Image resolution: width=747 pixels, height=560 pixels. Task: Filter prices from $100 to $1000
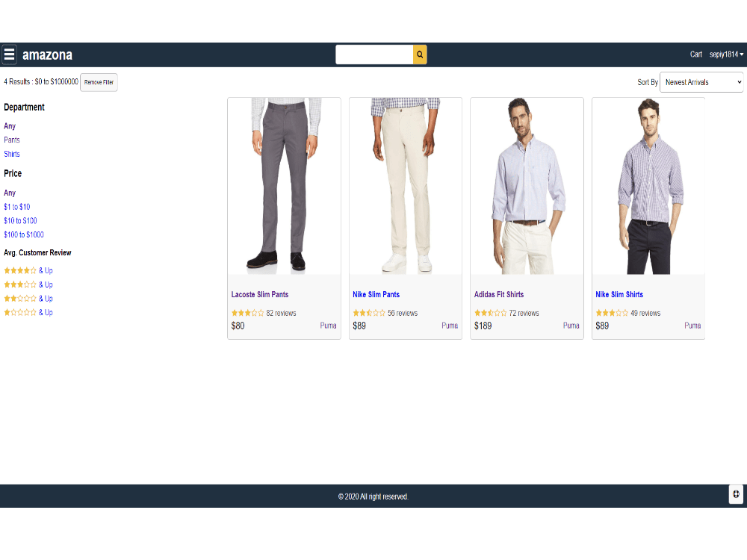click(x=23, y=234)
